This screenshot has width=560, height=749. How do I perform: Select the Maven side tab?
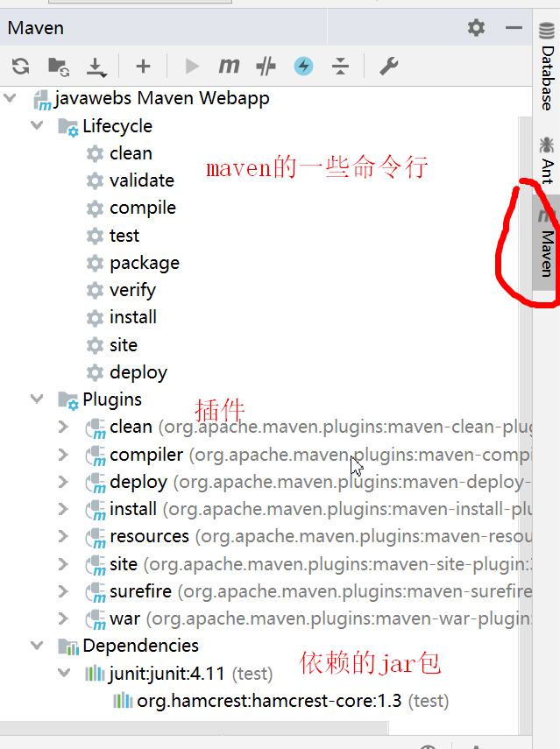546,243
